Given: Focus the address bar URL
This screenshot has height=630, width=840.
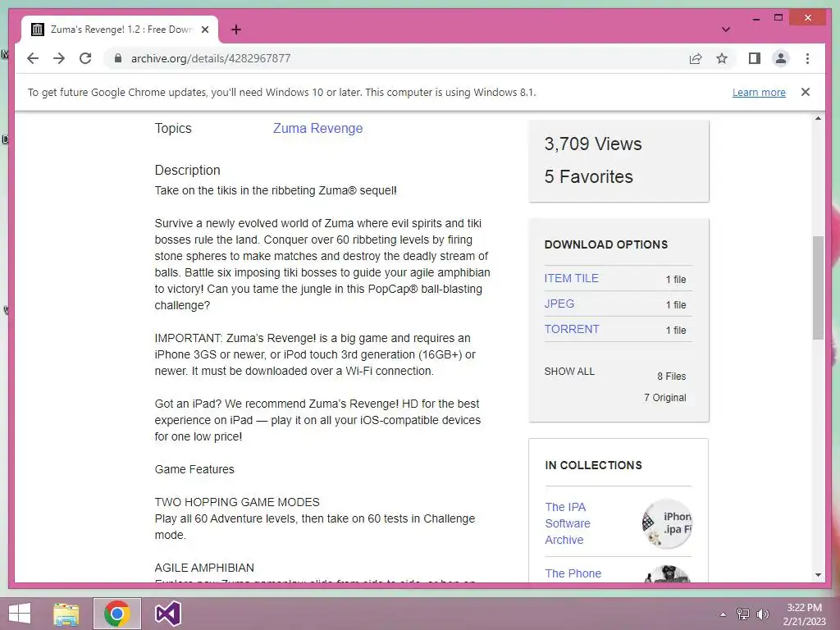Looking at the screenshot, I should tap(211, 58).
